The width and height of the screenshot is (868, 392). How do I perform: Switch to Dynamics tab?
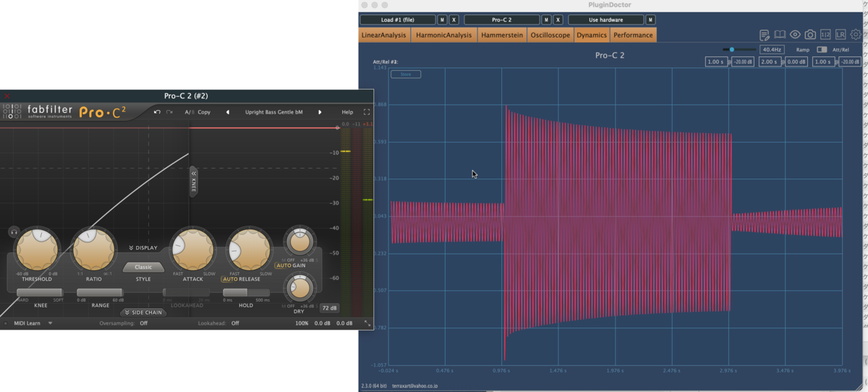pos(592,35)
